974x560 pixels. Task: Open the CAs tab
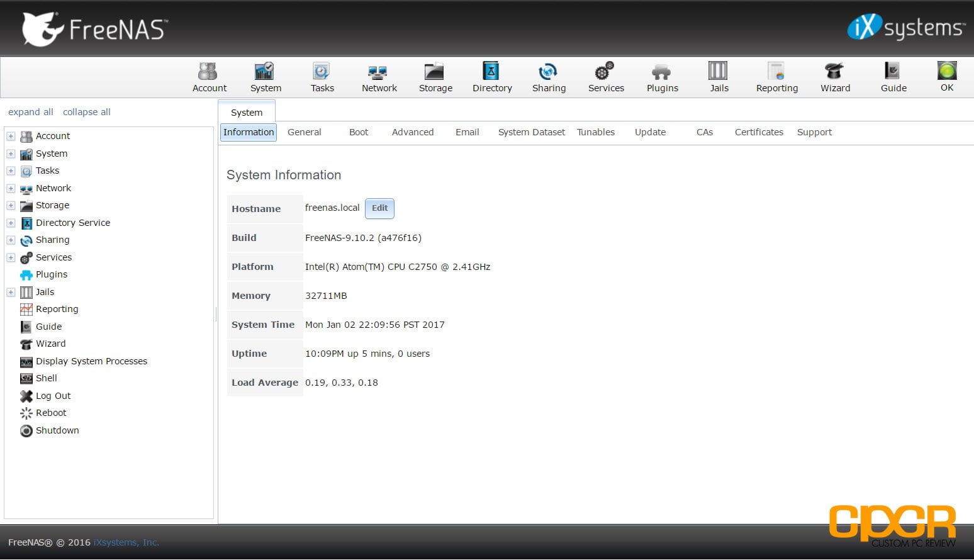[705, 132]
